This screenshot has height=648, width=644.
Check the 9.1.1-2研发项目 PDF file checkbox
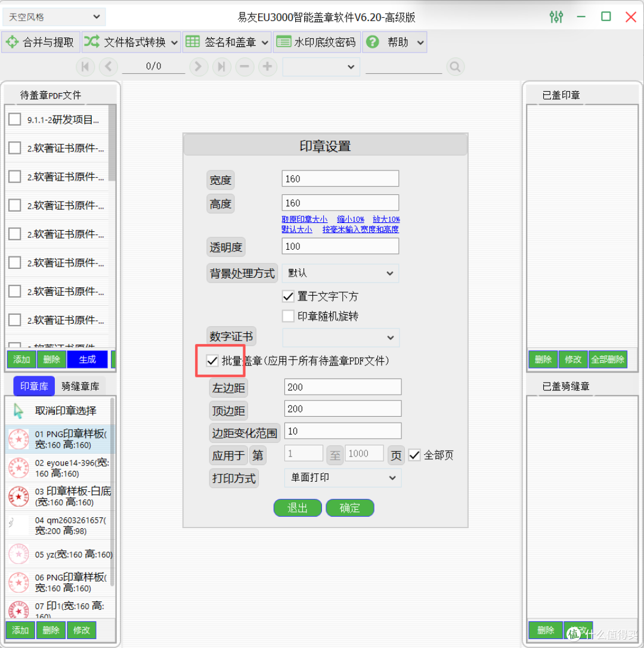click(15, 119)
